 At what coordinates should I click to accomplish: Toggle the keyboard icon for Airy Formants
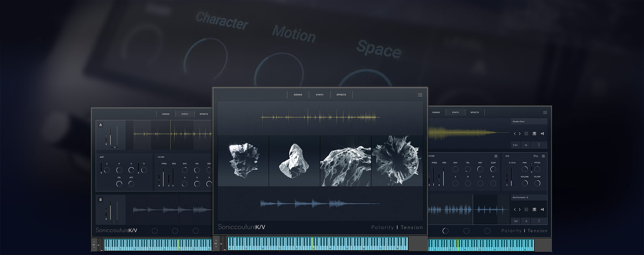pos(534,210)
